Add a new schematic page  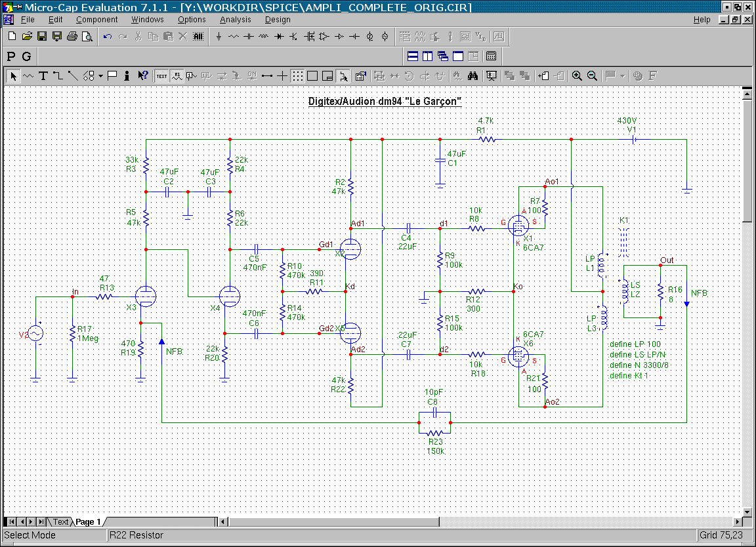click(x=543, y=75)
